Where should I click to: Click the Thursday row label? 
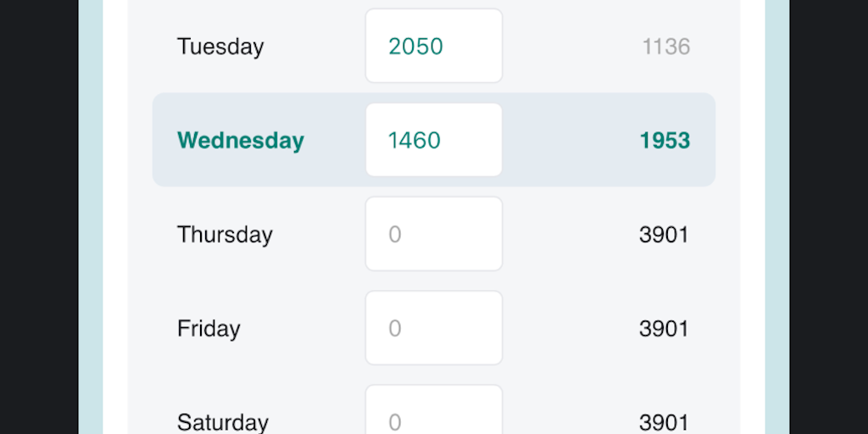pos(225,235)
